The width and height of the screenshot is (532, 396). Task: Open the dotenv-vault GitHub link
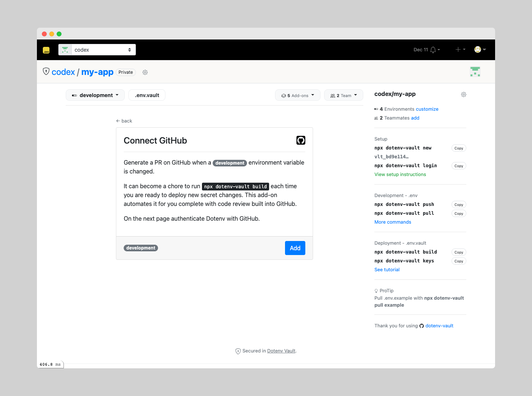click(x=439, y=326)
